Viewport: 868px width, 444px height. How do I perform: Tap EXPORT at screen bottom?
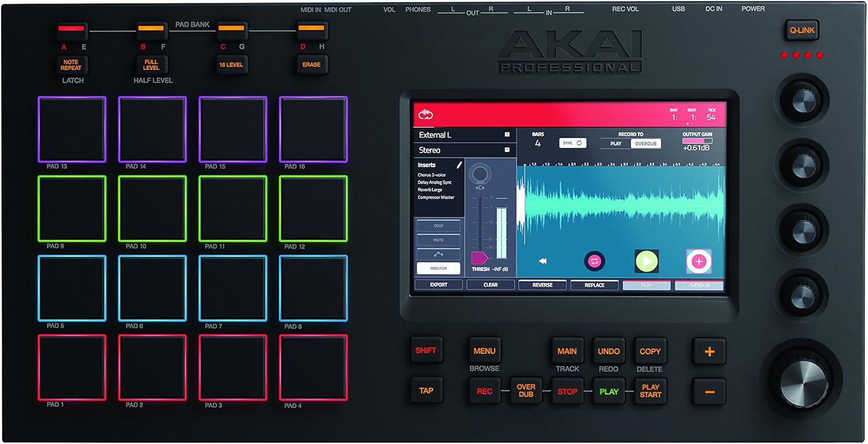[x=439, y=285]
